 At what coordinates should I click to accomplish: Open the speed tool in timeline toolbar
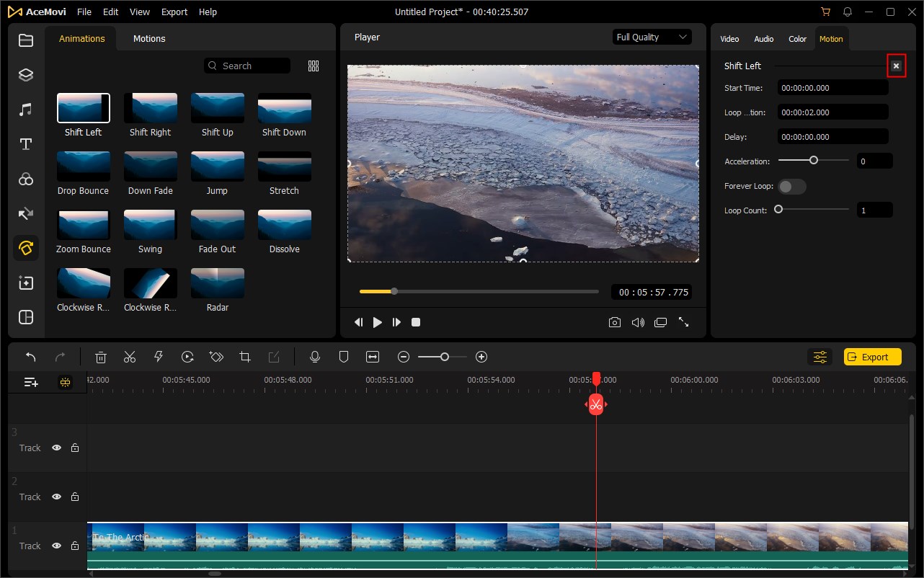tap(187, 357)
